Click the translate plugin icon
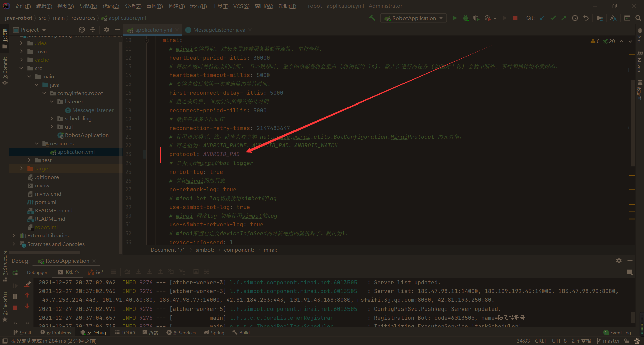This screenshot has width=644, height=345. 613,18
